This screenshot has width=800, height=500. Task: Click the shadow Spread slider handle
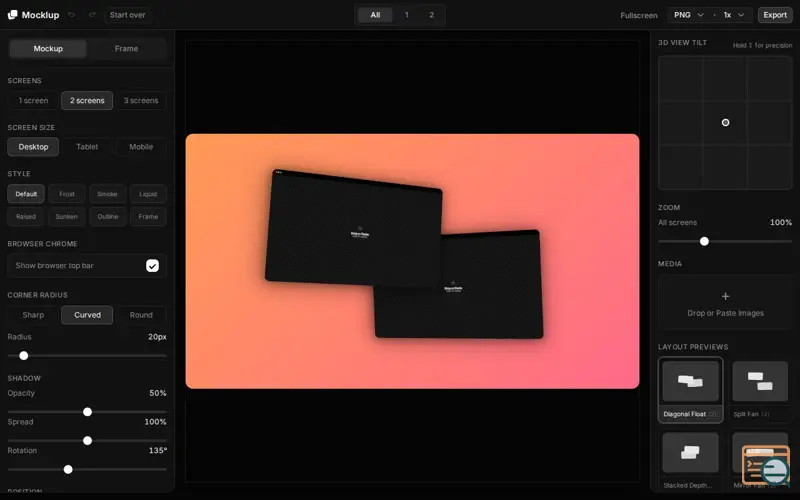click(87, 440)
